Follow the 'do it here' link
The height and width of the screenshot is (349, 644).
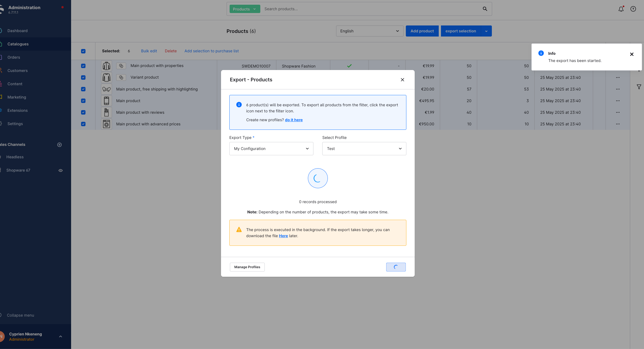(x=294, y=120)
